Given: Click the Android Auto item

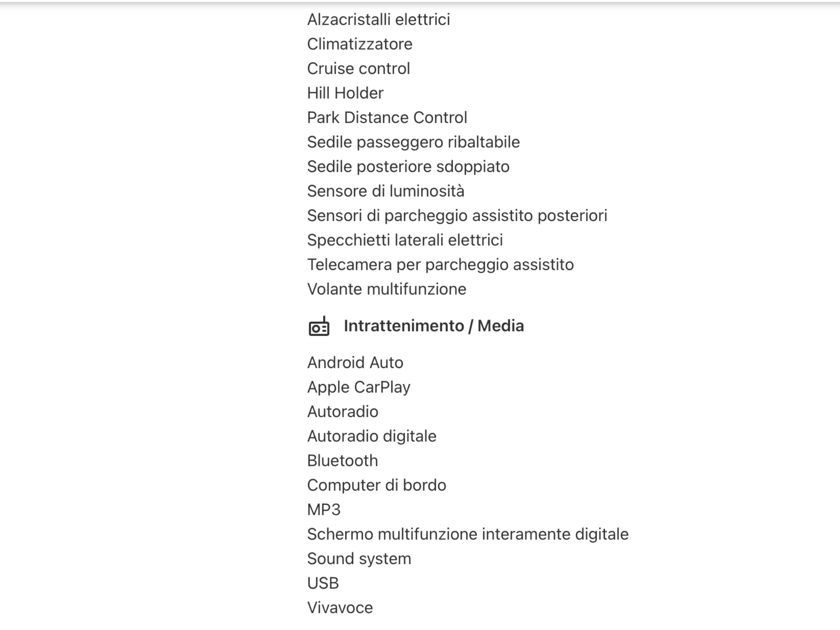Looking at the screenshot, I should tap(355, 363).
